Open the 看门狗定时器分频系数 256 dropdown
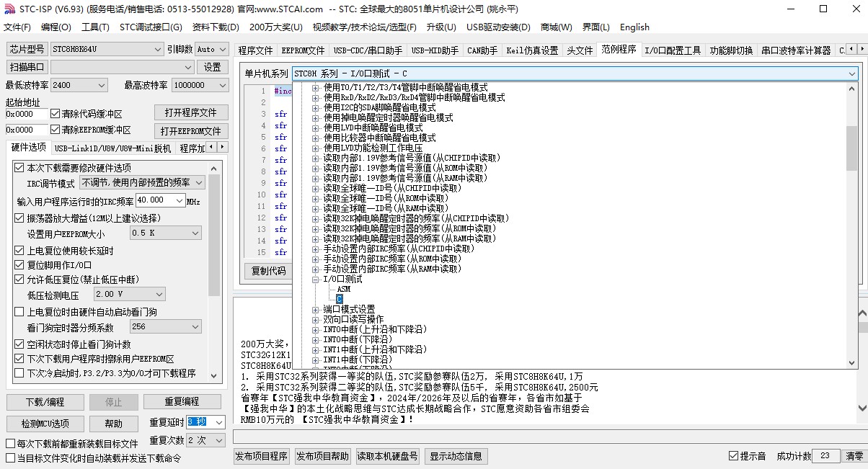The height and width of the screenshot is (469, 868). 166,327
